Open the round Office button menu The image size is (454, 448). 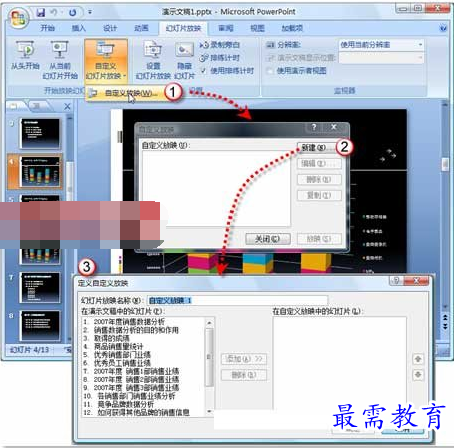(18, 17)
